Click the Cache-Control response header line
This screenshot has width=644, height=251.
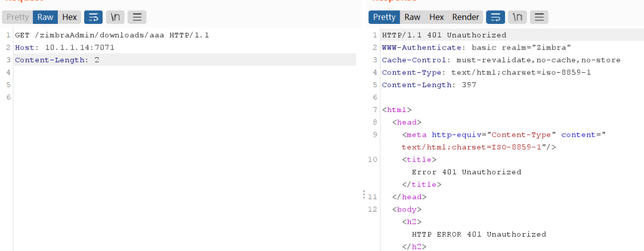501,60
